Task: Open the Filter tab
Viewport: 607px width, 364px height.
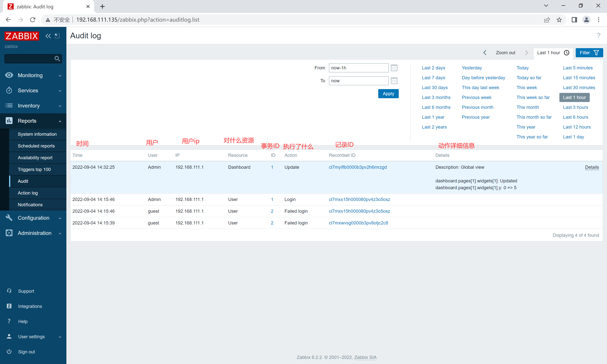Action: tap(589, 53)
